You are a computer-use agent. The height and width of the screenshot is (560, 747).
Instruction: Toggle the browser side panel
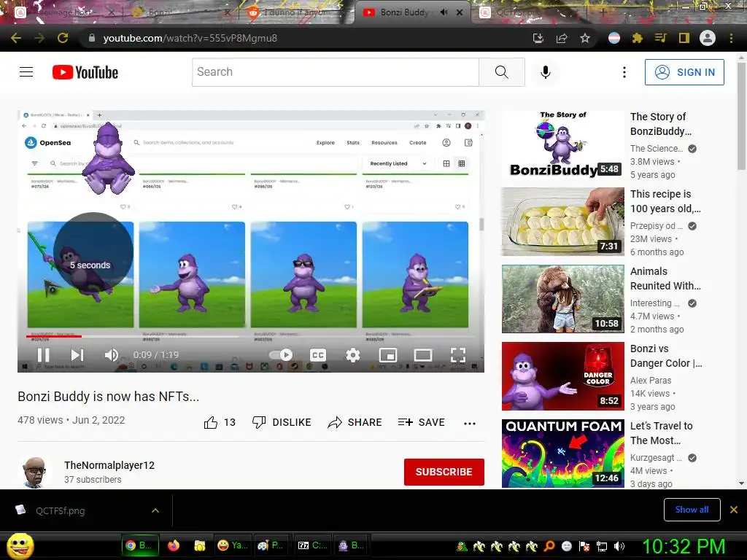(x=684, y=38)
